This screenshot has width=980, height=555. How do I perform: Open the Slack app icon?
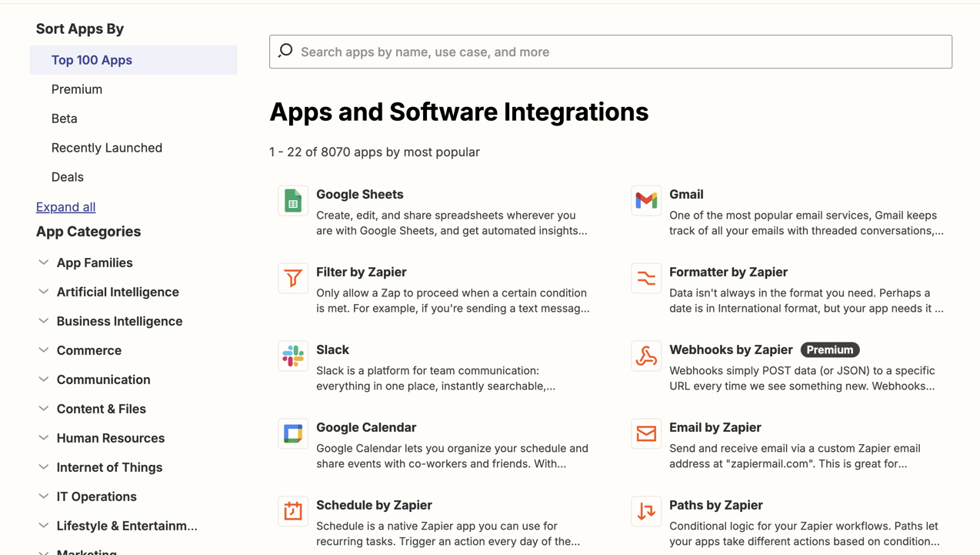click(292, 356)
